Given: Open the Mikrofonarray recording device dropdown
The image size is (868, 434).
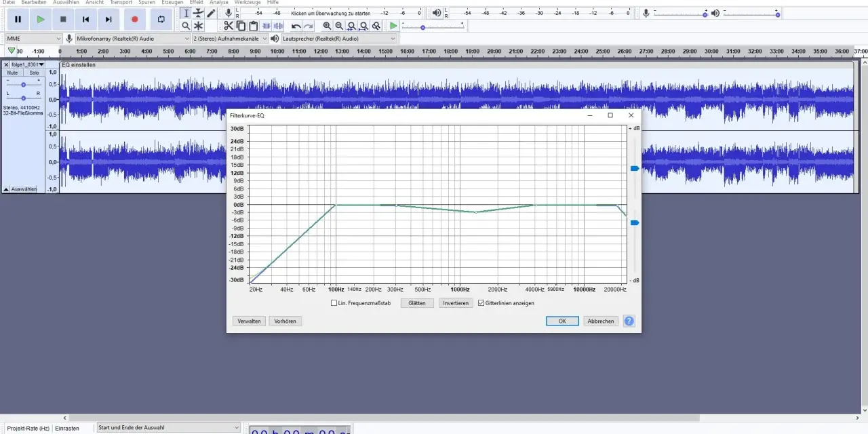Looking at the screenshot, I should (133, 39).
